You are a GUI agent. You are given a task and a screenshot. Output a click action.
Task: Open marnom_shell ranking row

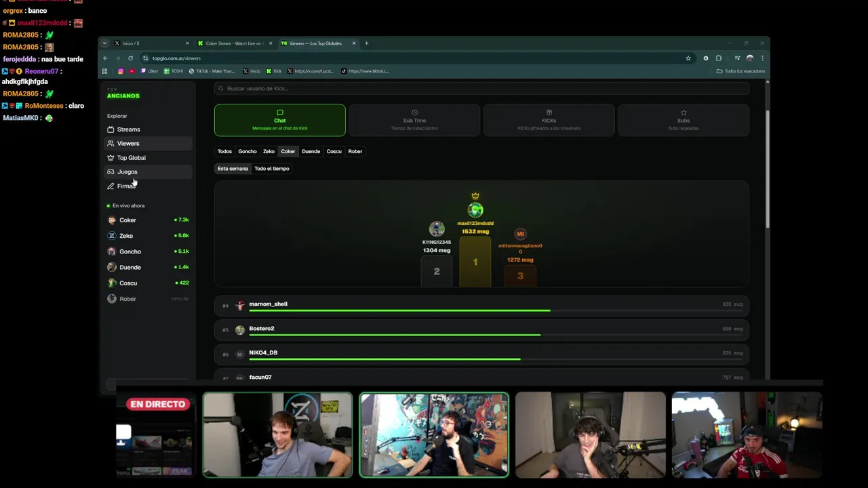coord(481,306)
